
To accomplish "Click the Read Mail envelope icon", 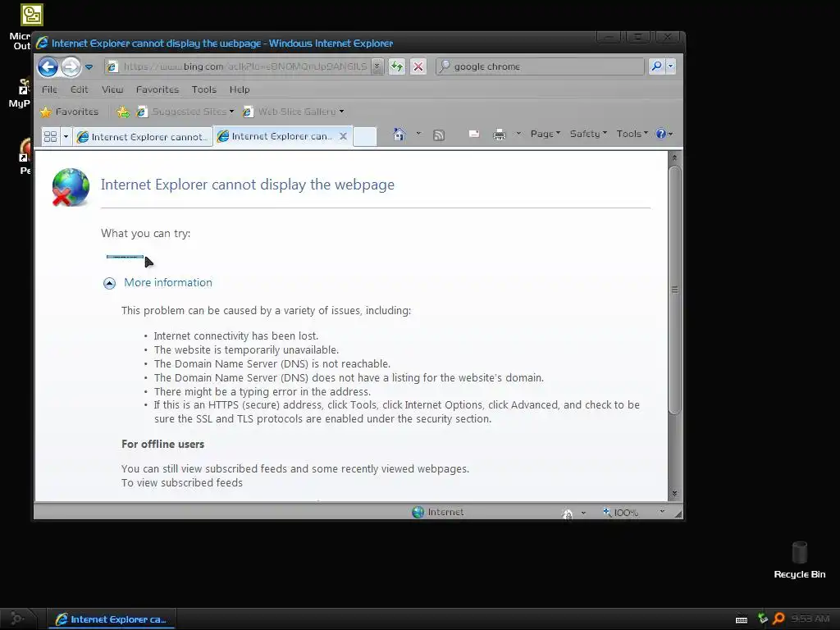I will (x=474, y=134).
